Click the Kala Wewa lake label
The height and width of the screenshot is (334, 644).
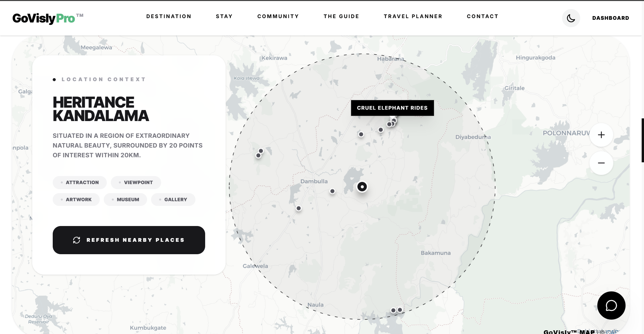click(x=247, y=78)
